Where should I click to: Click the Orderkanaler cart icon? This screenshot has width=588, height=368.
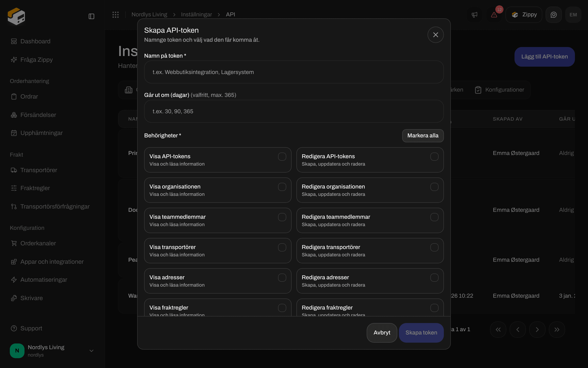[x=14, y=243]
